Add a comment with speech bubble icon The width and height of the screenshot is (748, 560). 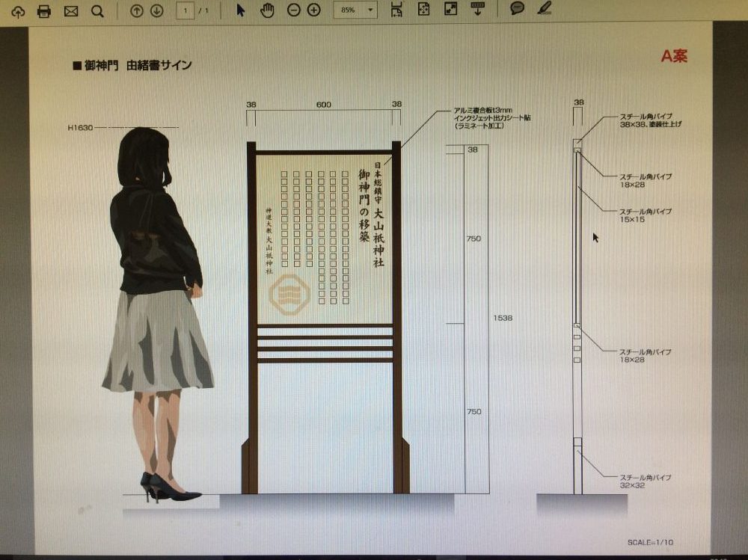point(517,8)
